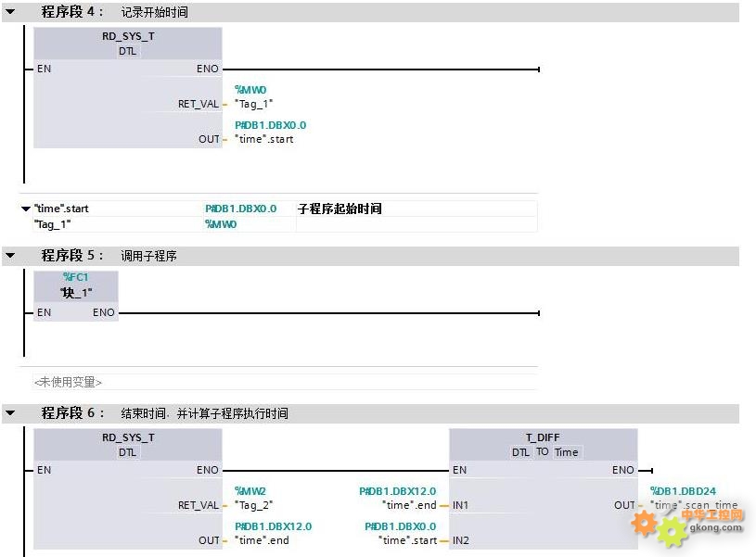Open DTL data type selector of T_DIFF
This screenshot has height=557, width=756.
(520, 452)
